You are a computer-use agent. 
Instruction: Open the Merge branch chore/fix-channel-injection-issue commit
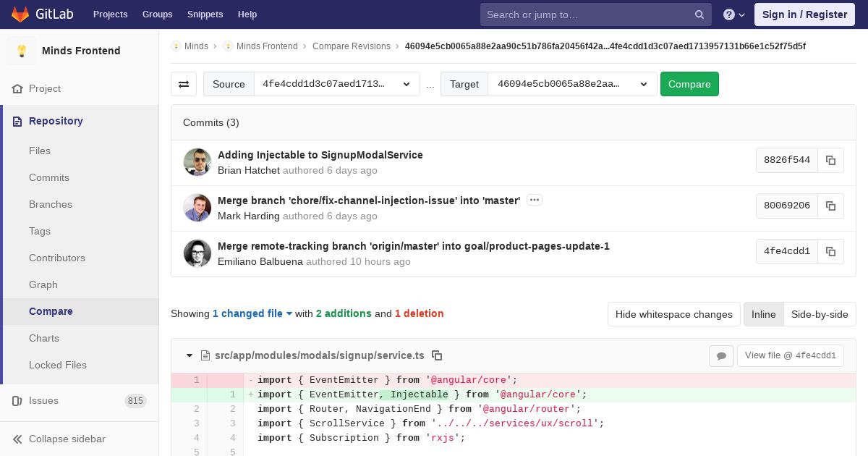pos(369,200)
